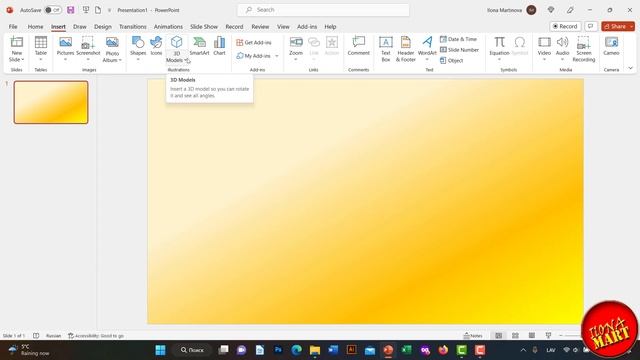Open the Animations tab

(x=168, y=27)
